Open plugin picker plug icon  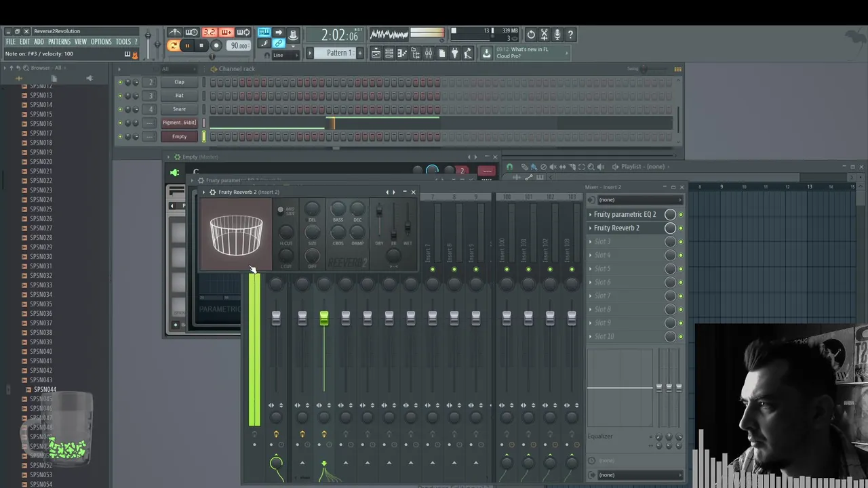tap(454, 53)
